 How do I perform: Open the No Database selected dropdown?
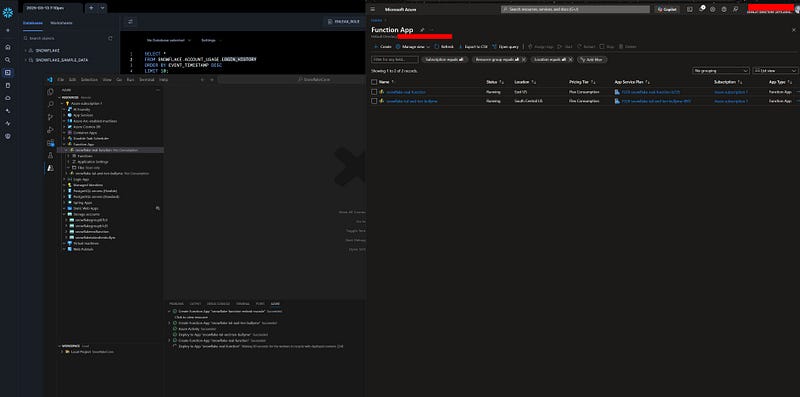pos(169,40)
